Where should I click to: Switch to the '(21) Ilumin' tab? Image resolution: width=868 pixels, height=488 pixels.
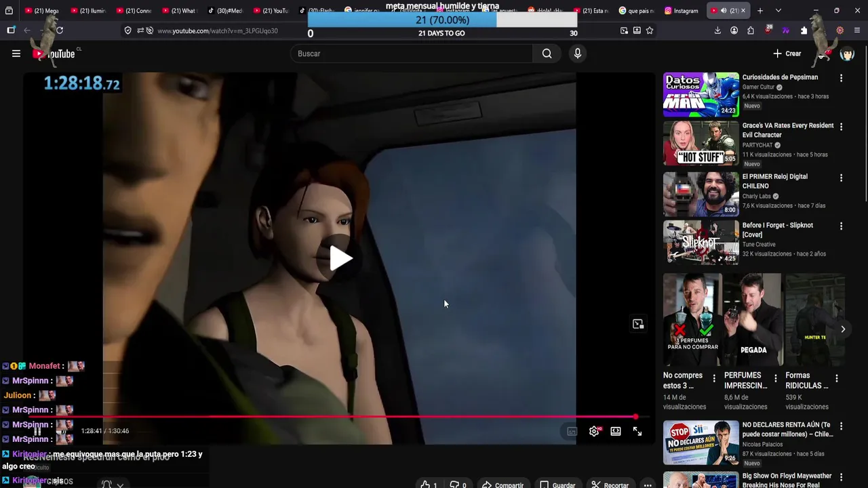tap(87, 11)
